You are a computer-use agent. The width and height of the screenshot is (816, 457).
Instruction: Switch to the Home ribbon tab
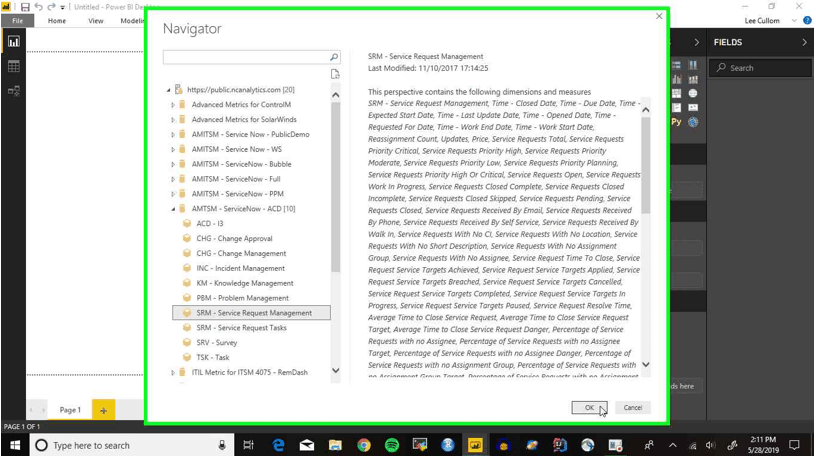[x=57, y=21]
